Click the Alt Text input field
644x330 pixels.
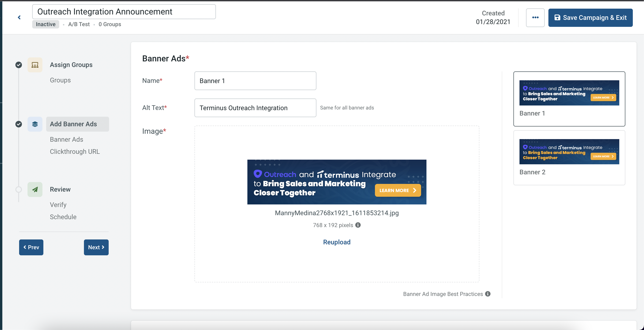[x=255, y=108]
